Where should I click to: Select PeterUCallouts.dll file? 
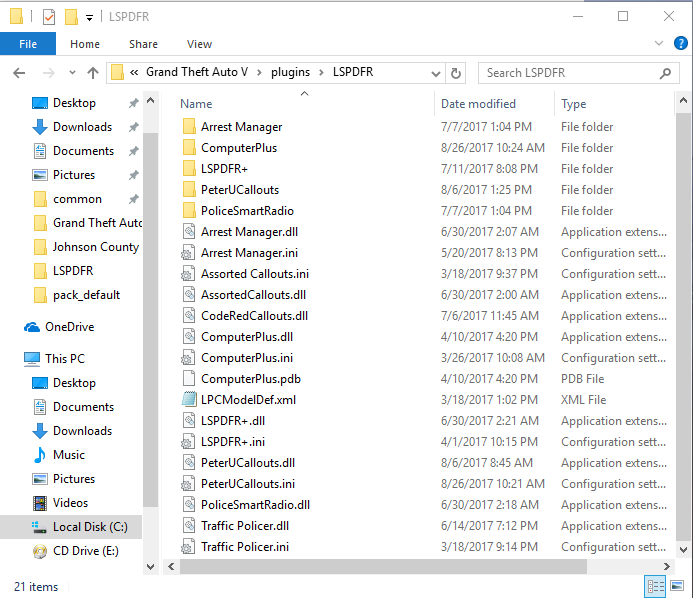click(x=248, y=463)
